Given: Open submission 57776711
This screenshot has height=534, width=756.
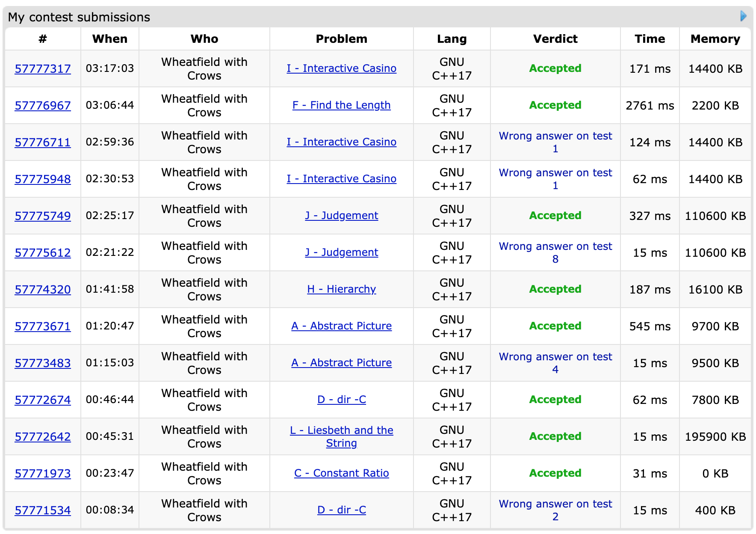Looking at the screenshot, I should 43,142.
